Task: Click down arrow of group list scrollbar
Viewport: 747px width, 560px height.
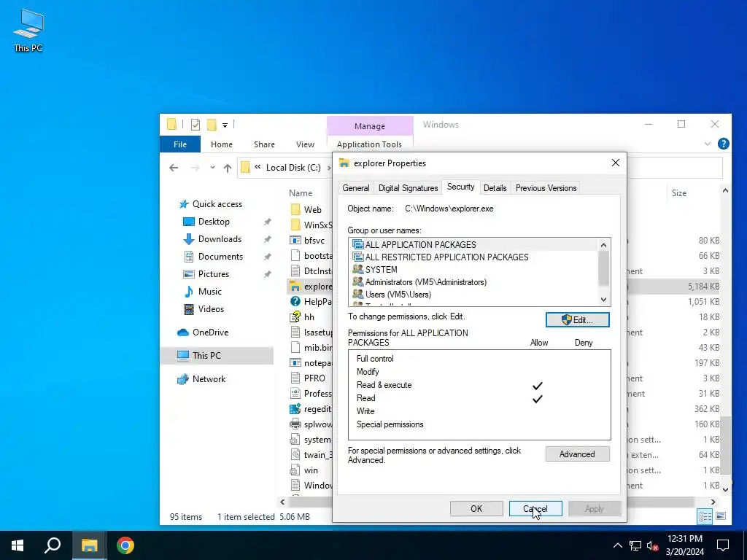Action: [x=603, y=300]
